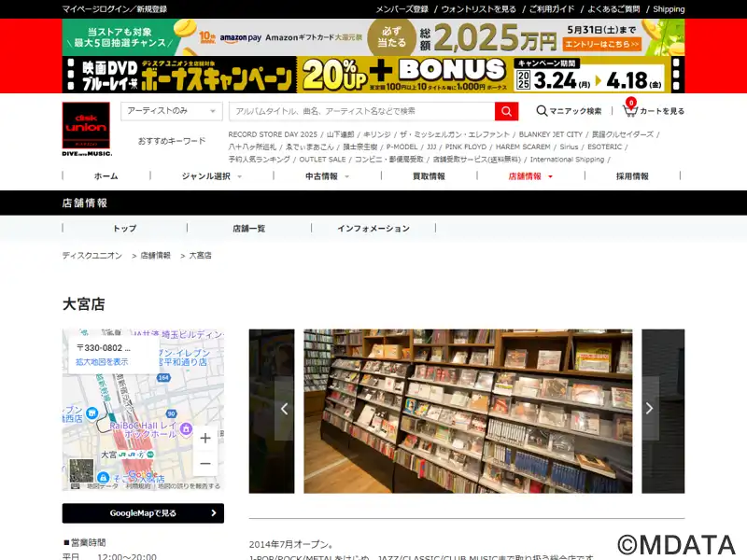Open the 買取情報 menu item
This screenshot has width=747, height=560.
429,176
